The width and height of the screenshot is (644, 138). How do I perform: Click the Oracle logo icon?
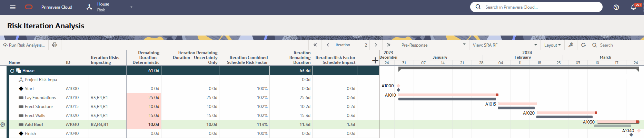pyautogui.click(x=29, y=7)
